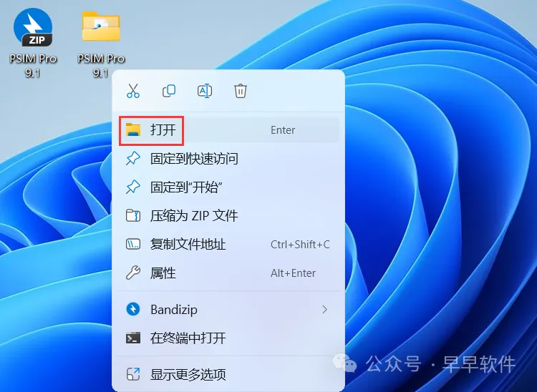The width and height of the screenshot is (537, 392).
Task: Choose 在终端中打开 menu entry
Action: pyautogui.click(x=228, y=338)
